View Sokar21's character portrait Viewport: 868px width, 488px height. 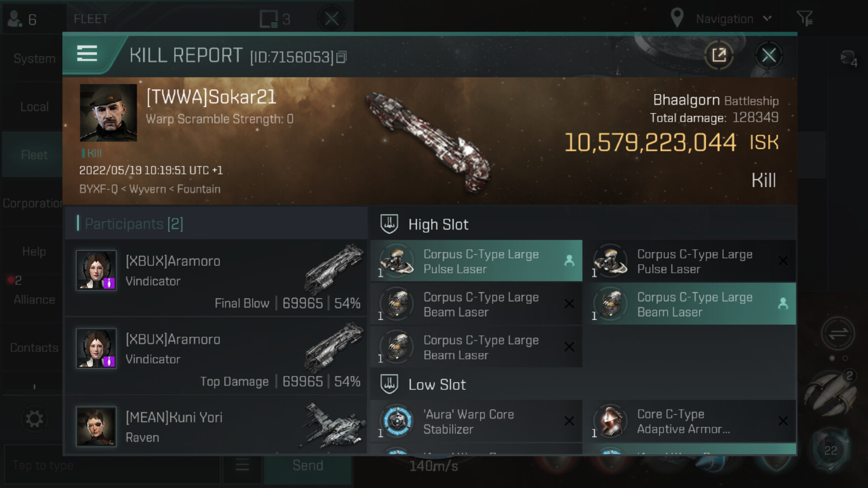click(x=108, y=112)
